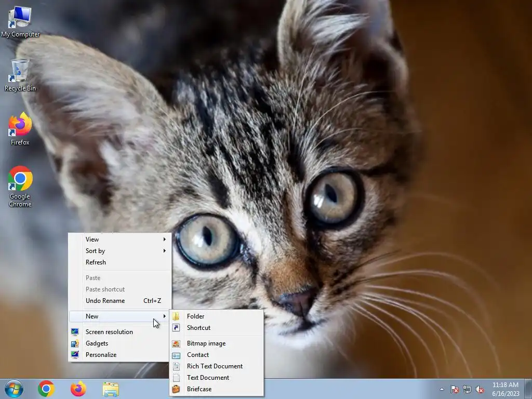Select the Recycle Bin desktop icon
532x399 pixels.
coord(20,75)
